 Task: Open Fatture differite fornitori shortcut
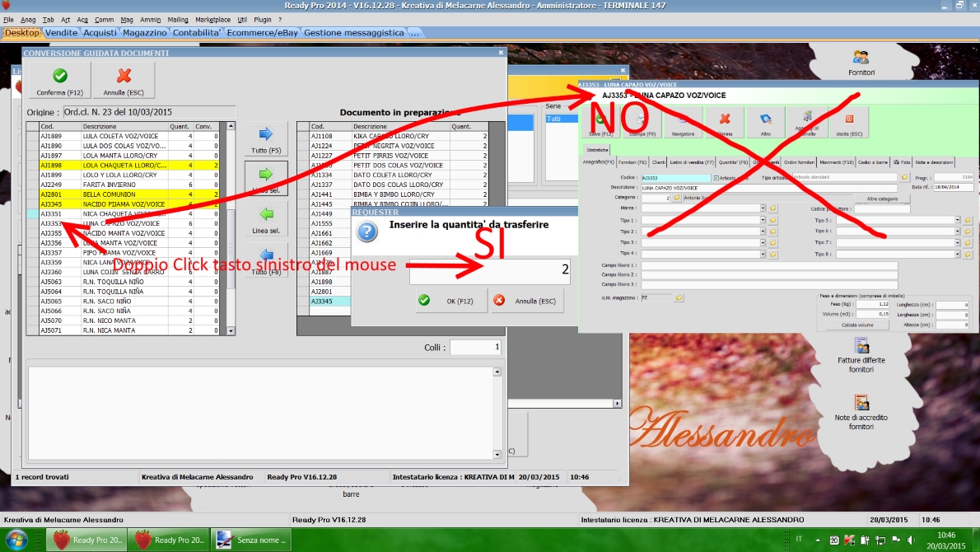coord(861,355)
